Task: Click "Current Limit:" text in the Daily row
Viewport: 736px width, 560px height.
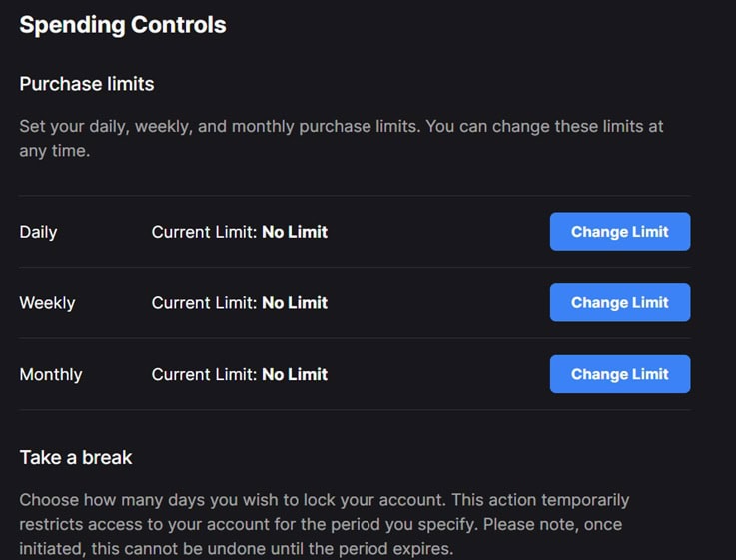Action: coord(204,232)
